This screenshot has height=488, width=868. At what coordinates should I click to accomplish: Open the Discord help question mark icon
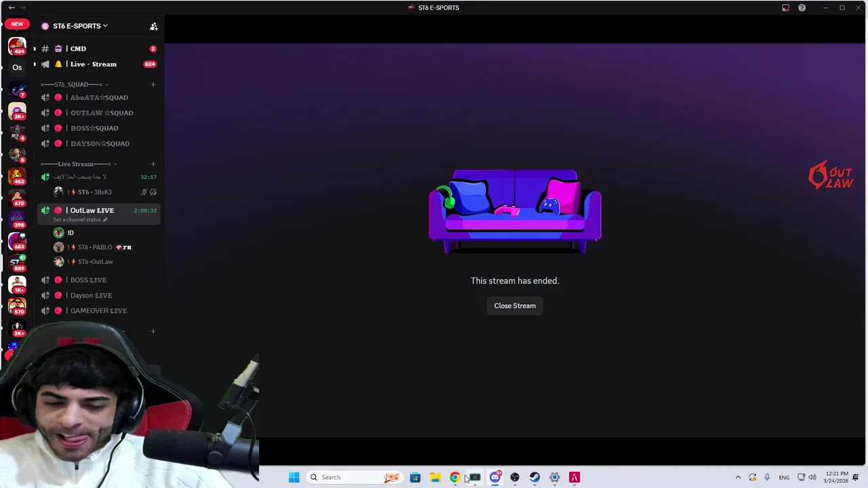click(x=802, y=7)
